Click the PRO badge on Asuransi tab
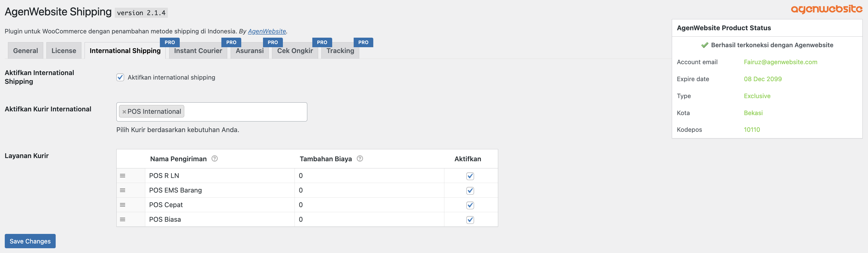Image resolution: width=868 pixels, height=253 pixels. 273,42
